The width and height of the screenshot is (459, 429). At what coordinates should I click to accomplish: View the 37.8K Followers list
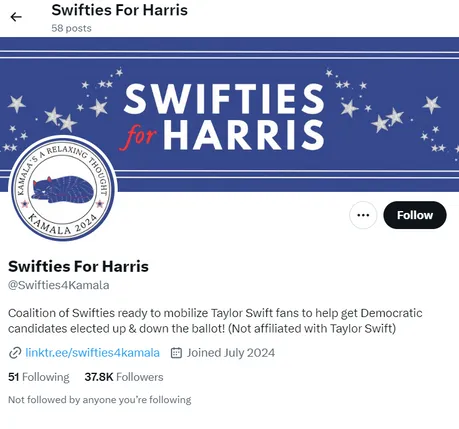124,377
